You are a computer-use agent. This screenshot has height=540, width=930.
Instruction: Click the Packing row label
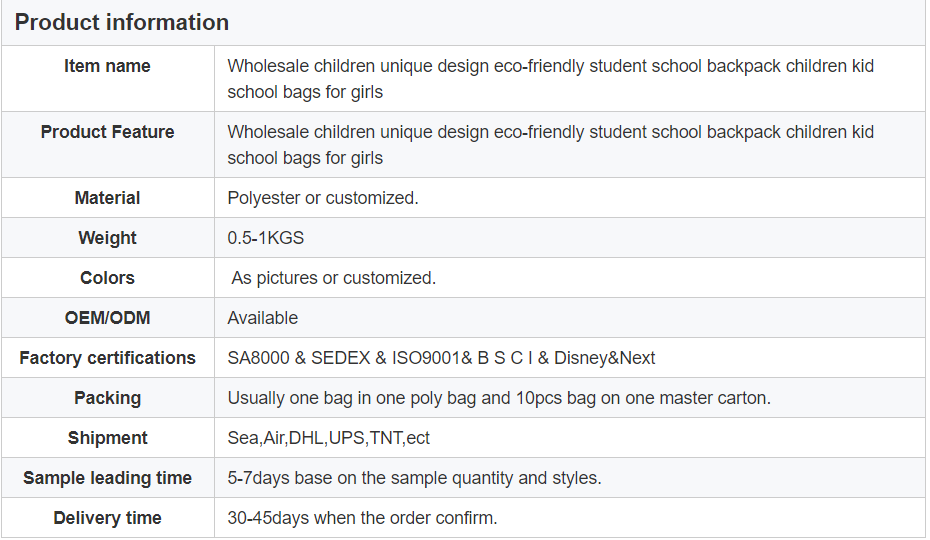pyautogui.click(x=107, y=398)
